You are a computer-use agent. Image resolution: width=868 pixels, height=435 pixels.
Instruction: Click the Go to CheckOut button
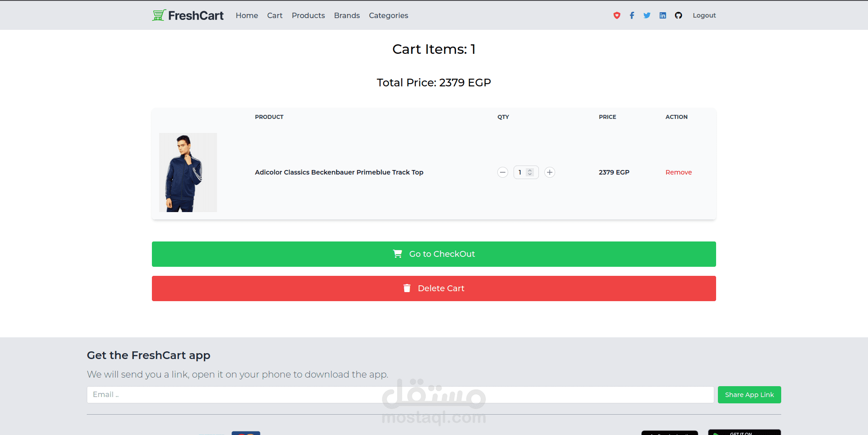click(434, 254)
